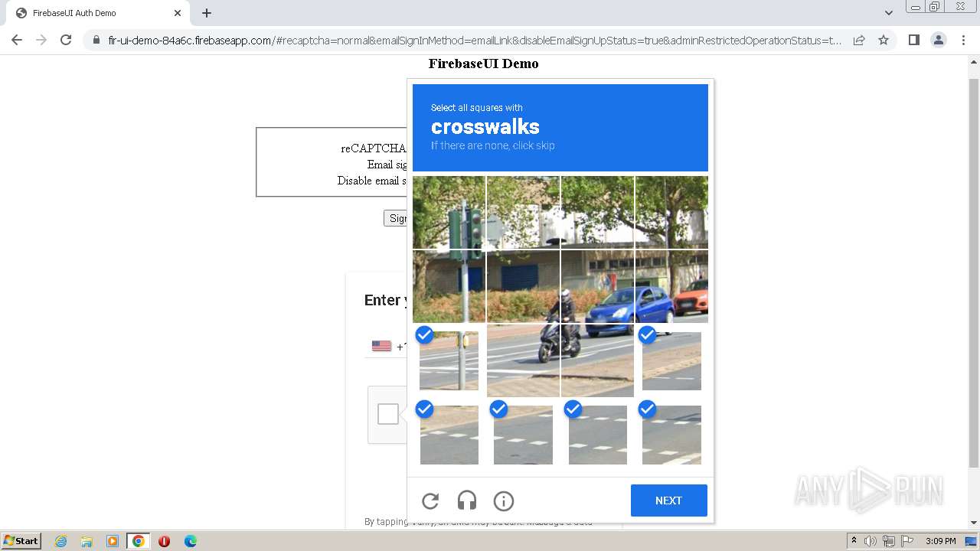Click the partially hidden Sign button
Viewport: 980px width, 551px height.
point(396,218)
